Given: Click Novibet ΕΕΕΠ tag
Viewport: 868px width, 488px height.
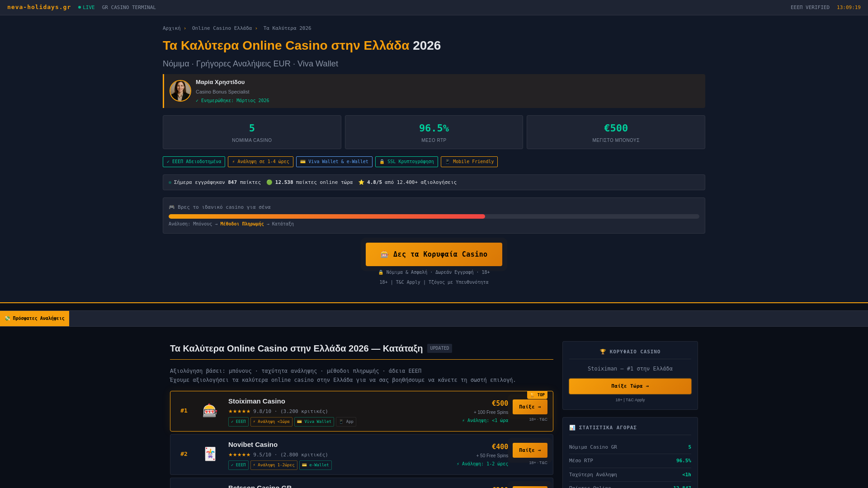Looking at the screenshot, I should pos(238,465).
